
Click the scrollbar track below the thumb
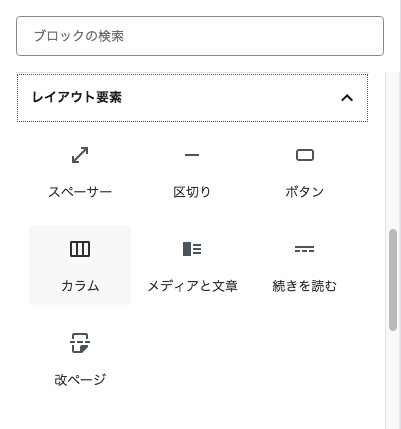[x=393, y=380]
